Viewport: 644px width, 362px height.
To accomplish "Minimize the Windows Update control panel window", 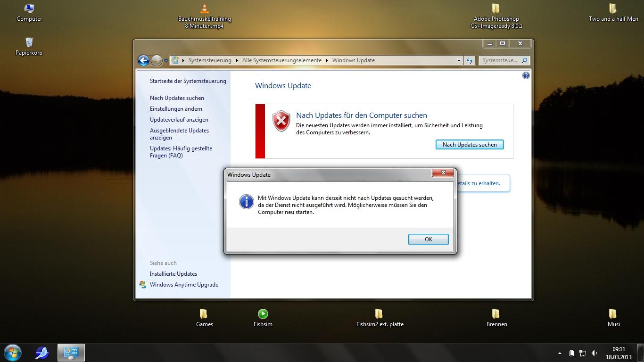I will (490, 43).
